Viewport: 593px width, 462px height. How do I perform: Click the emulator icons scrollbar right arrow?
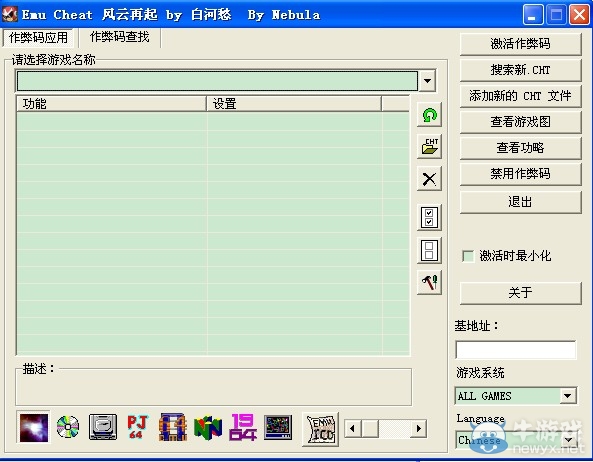point(419,429)
